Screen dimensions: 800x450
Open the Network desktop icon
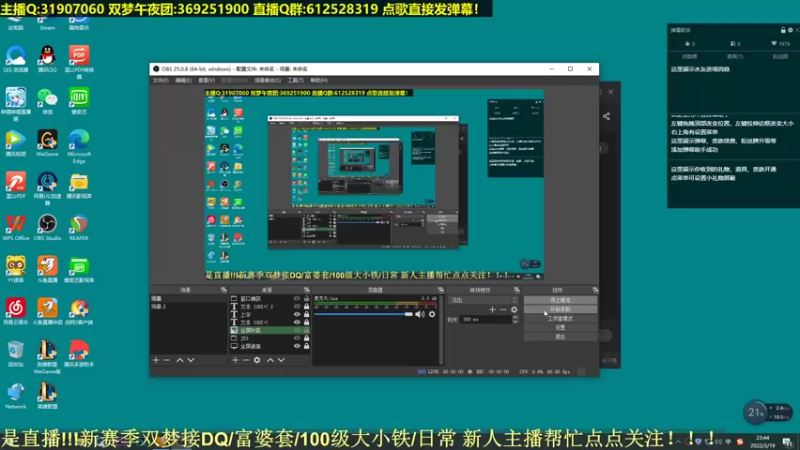point(16,396)
